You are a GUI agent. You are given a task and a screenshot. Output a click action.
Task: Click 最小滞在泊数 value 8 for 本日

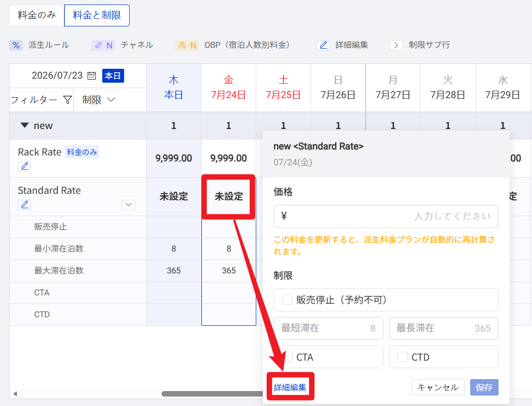tap(174, 249)
